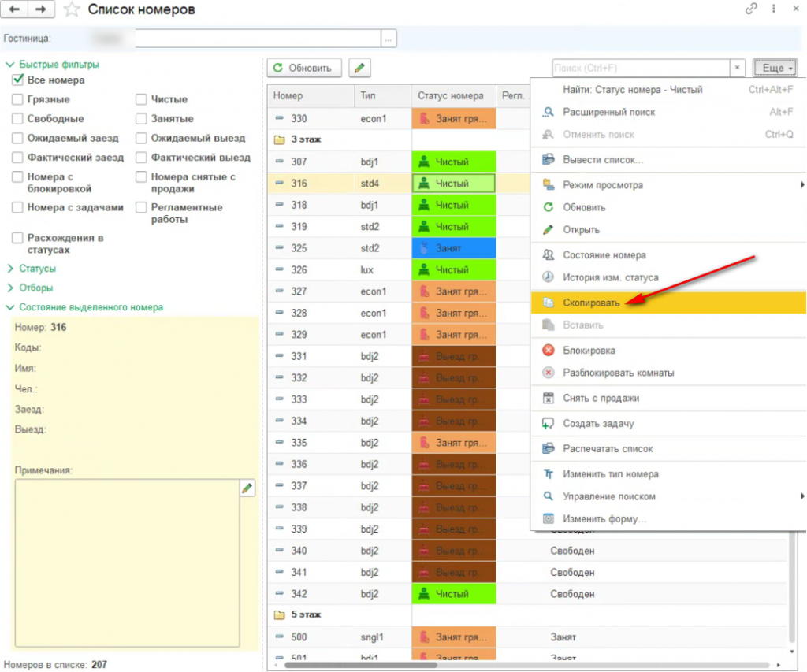Image resolution: width=807 pixels, height=672 pixels.
Task: Click the horizontal scrollbar under the table
Action: 360,665
